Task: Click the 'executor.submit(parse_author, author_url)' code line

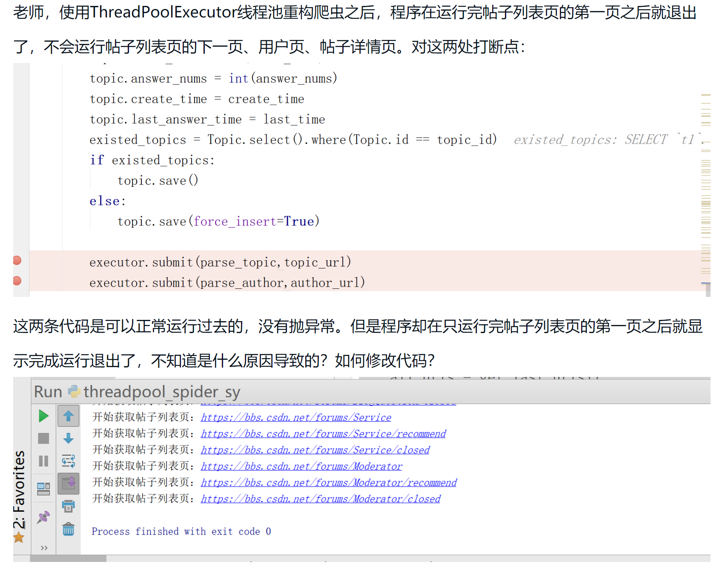Action: [227, 282]
